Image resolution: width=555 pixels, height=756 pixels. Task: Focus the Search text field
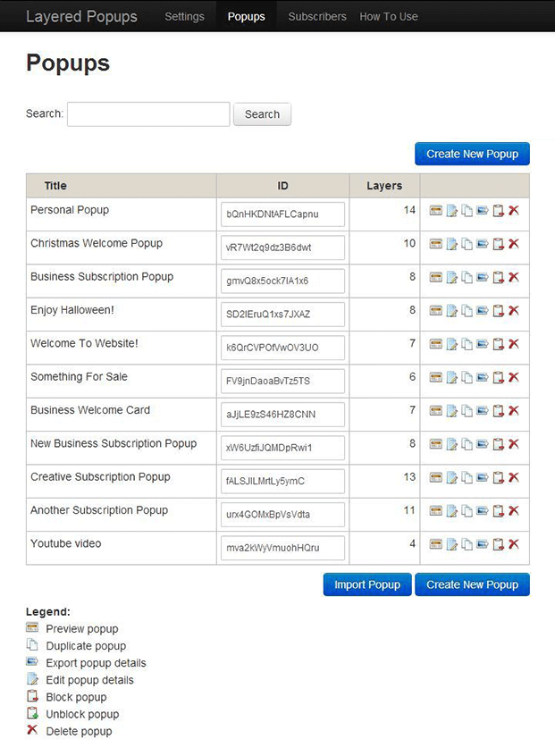click(148, 114)
